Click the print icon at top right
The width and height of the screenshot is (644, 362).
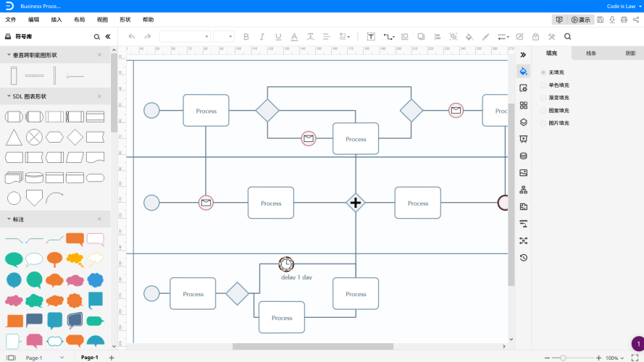pyautogui.click(x=624, y=20)
